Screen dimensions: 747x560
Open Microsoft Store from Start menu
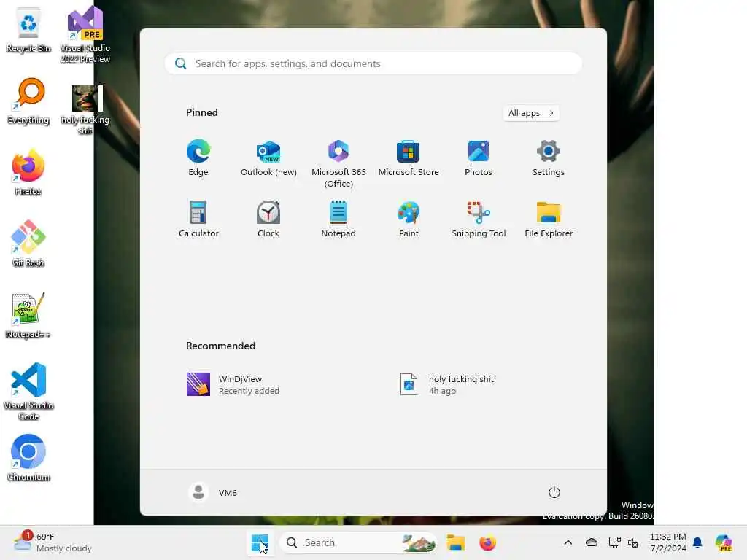tap(409, 158)
